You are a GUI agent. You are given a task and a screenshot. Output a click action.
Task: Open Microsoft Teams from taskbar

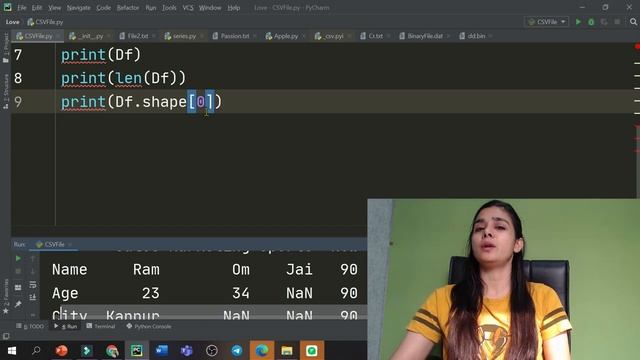click(x=187, y=351)
